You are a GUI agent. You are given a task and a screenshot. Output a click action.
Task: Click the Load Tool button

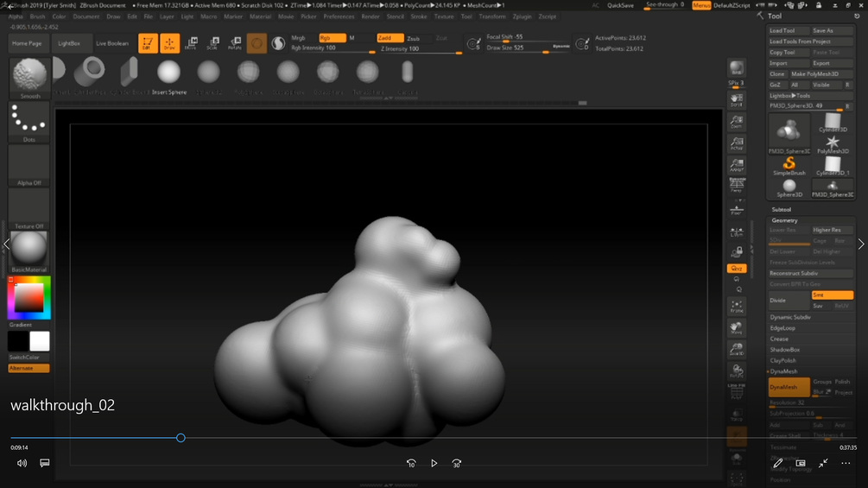click(789, 30)
